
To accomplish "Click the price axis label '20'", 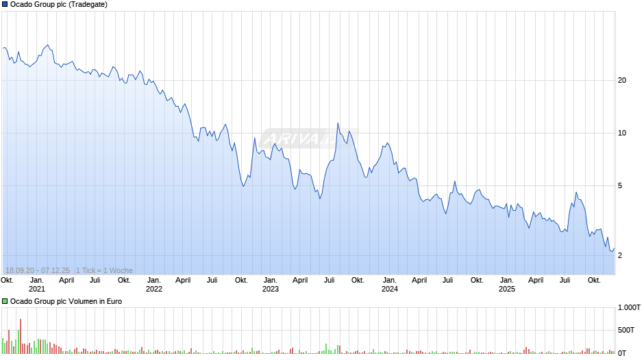I will [x=622, y=81].
